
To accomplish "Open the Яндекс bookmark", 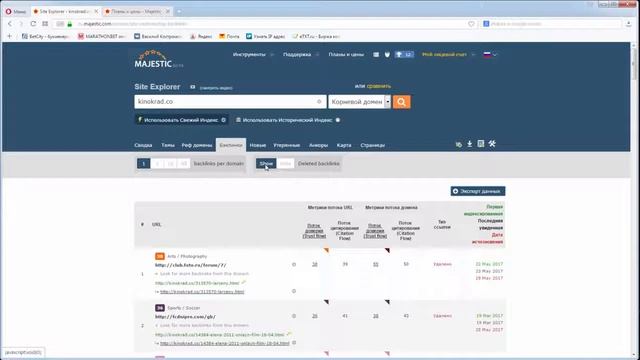I will [x=201, y=36].
